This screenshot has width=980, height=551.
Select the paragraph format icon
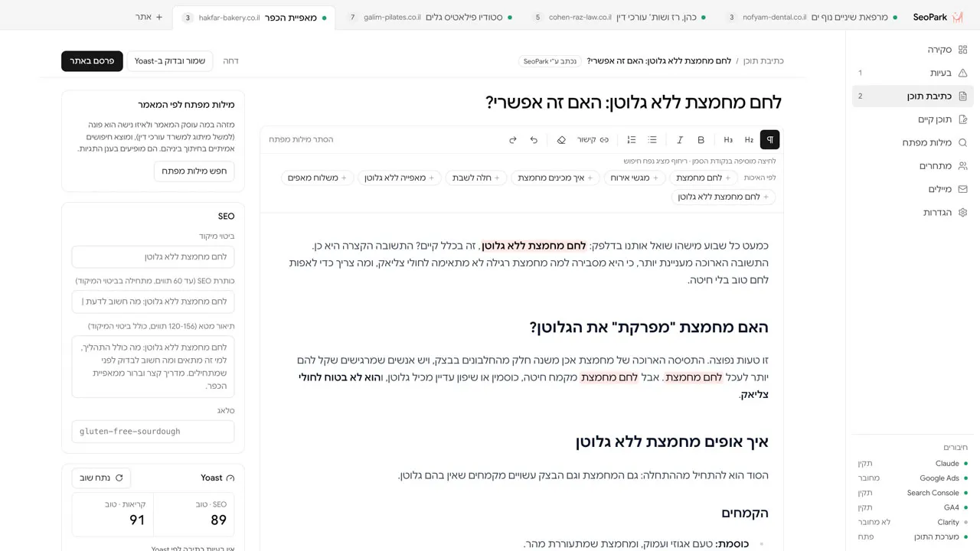point(769,139)
